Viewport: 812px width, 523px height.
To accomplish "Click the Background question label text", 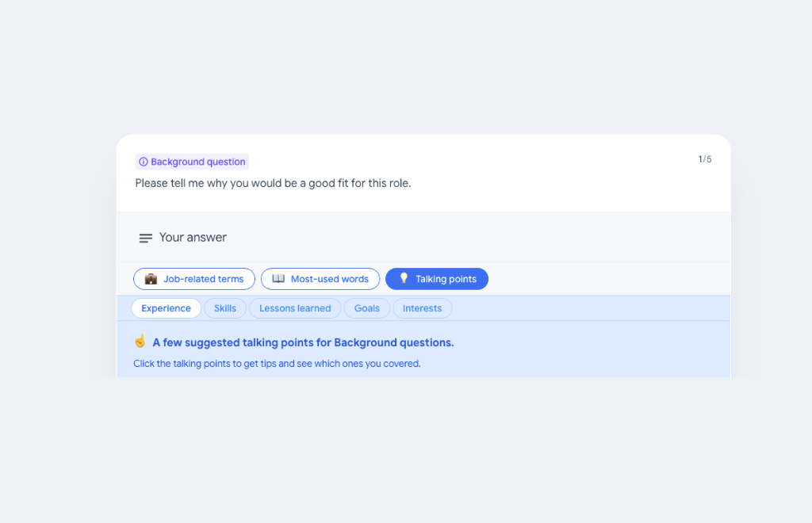I will tap(197, 162).
